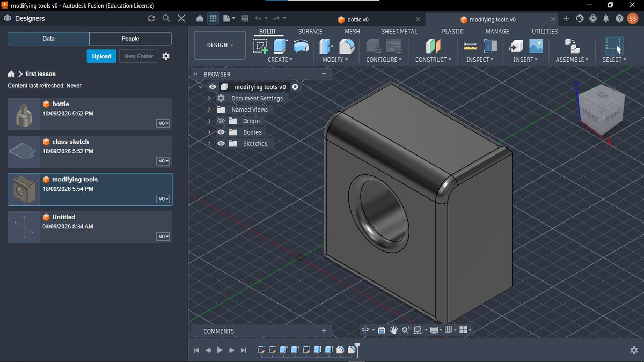Open data panel settings gear
Viewport: 644px width, 362px height.
point(166,56)
